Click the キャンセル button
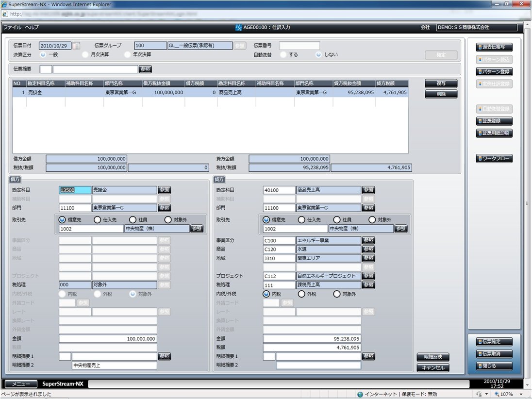Screen dimensions: 532x399 coord(433,368)
